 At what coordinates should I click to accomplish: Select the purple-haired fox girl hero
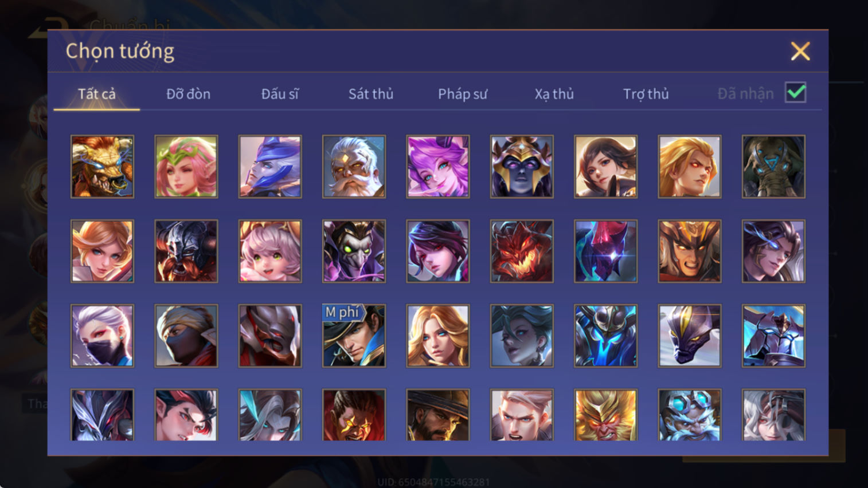point(438,167)
